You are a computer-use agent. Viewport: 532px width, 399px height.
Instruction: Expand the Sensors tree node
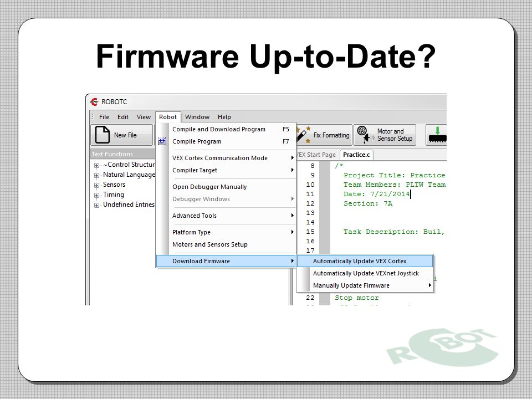coord(96,185)
